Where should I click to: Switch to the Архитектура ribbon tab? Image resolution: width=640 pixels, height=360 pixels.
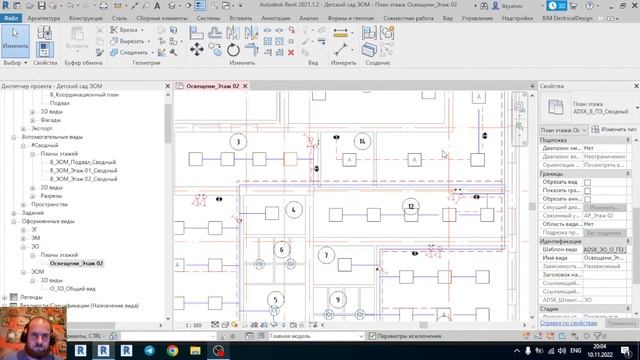(44, 18)
